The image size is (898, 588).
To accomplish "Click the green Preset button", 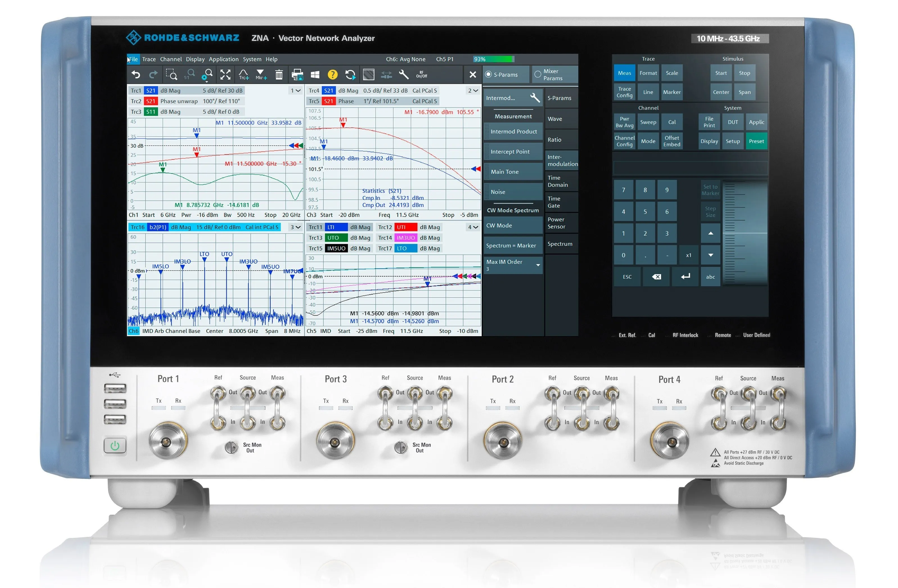I will (x=756, y=141).
